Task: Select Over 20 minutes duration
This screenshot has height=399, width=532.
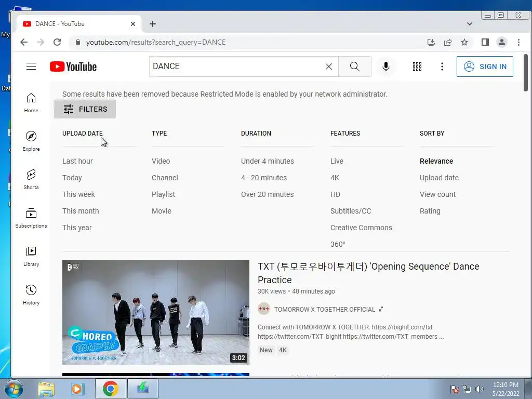Action: pyautogui.click(x=268, y=194)
